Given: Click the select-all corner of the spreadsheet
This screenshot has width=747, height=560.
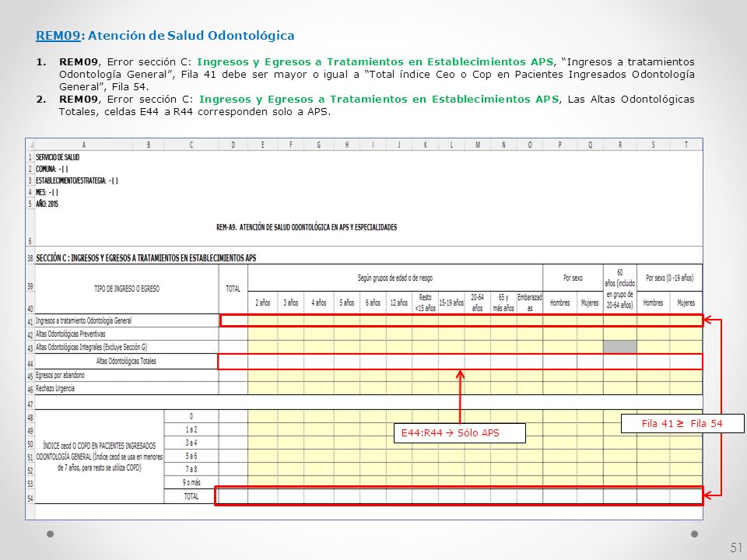Looking at the screenshot, I should click(30, 145).
